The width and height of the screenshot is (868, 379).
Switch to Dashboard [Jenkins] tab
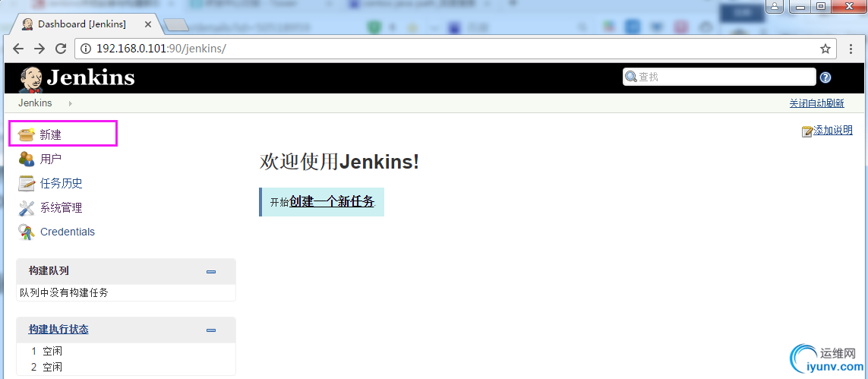point(82,24)
